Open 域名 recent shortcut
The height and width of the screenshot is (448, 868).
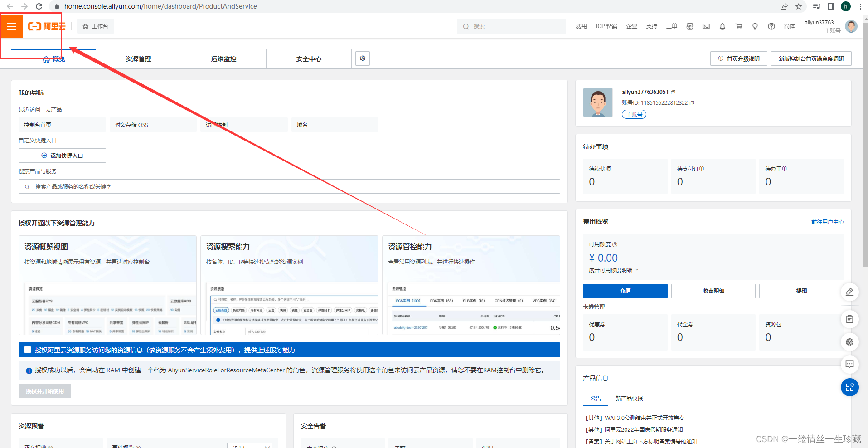click(335, 125)
